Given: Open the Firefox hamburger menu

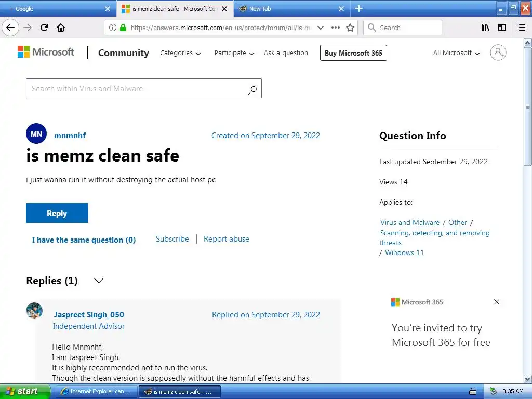Looking at the screenshot, I should click(522, 28).
